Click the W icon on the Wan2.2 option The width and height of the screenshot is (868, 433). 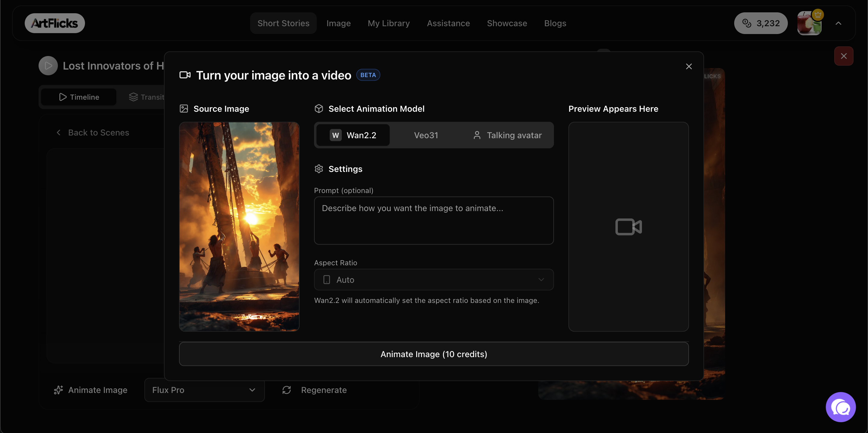click(x=335, y=135)
